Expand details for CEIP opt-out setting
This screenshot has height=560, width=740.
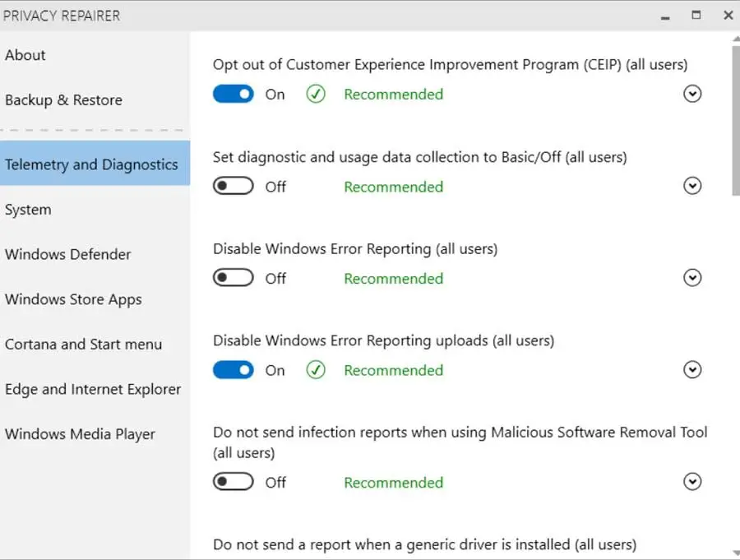693,95
